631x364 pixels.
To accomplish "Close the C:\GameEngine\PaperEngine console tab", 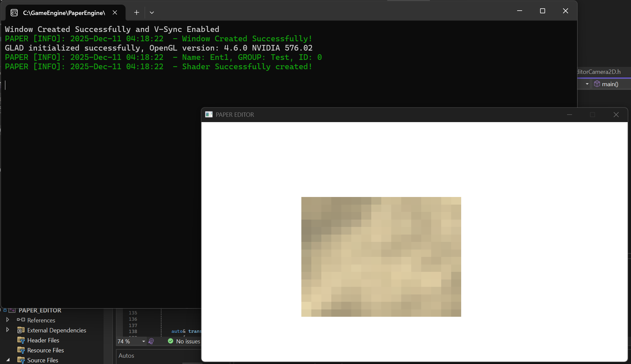I will coord(115,13).
